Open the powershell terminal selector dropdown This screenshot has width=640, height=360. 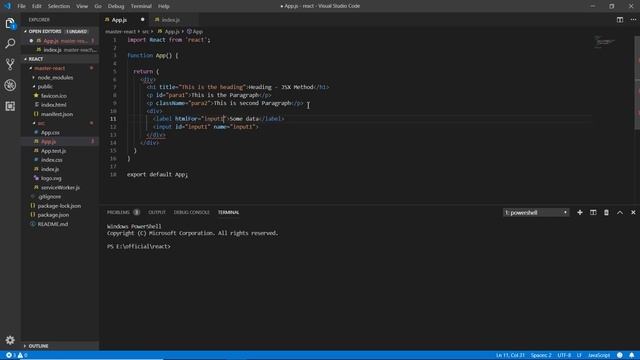[536, 212]
